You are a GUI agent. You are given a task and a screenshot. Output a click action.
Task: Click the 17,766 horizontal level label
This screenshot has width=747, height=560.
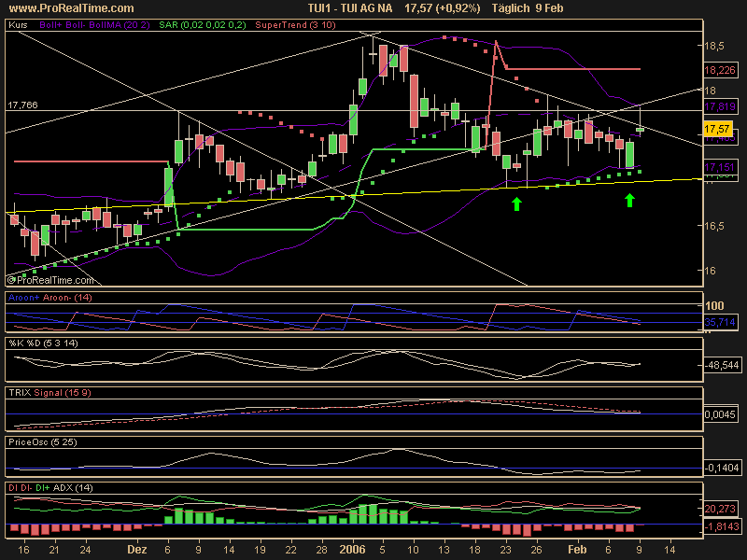21,105
